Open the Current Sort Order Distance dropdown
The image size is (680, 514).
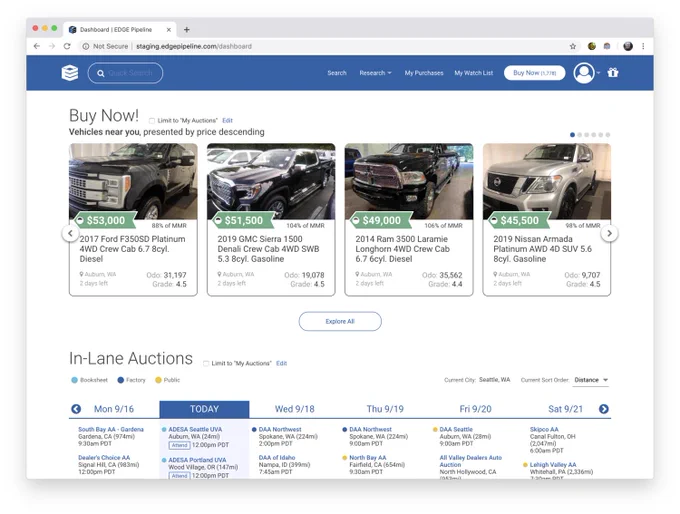point(591,380)
